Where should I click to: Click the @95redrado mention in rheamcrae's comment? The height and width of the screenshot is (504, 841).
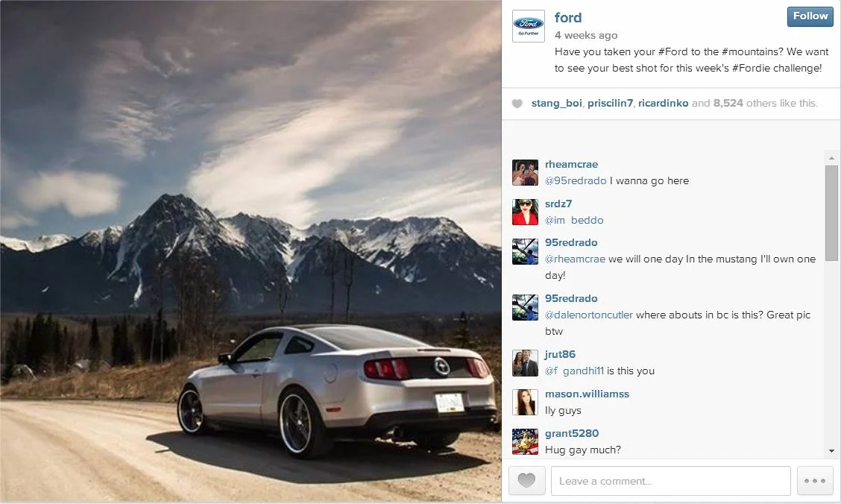coord(576,180)
